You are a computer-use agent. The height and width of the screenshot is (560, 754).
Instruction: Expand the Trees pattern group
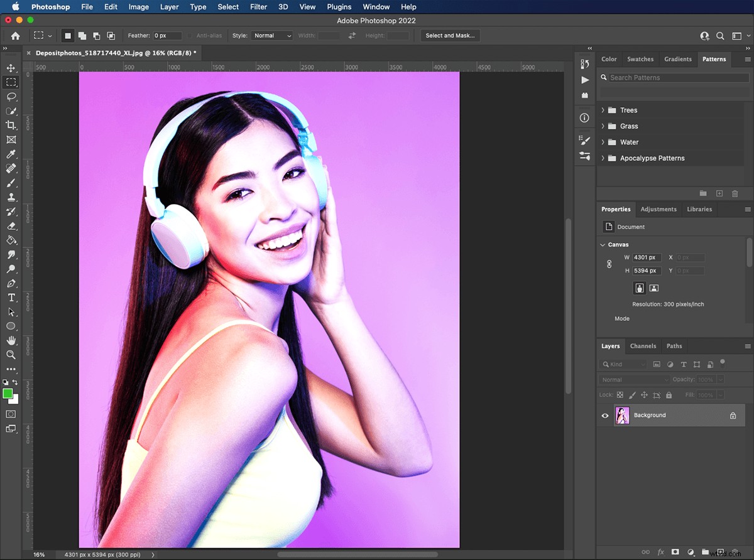(x=602, y=110)
